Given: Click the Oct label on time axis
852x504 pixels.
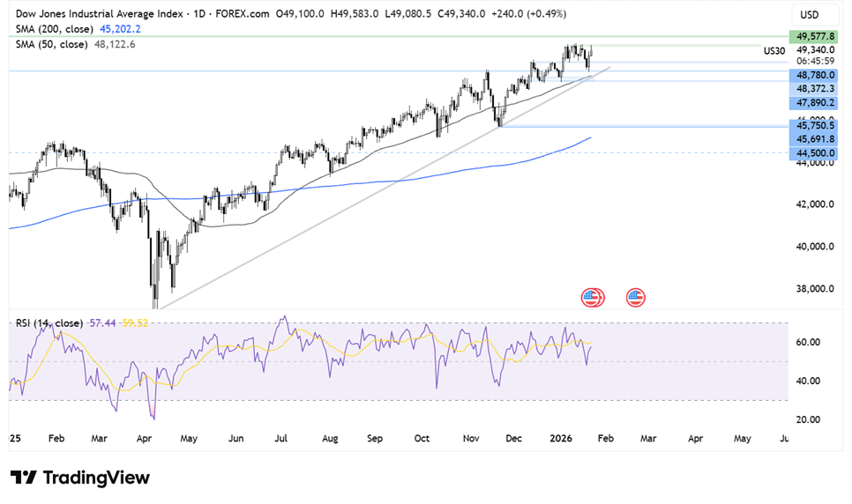Looking at the screenshot, I should coord(422,438).
